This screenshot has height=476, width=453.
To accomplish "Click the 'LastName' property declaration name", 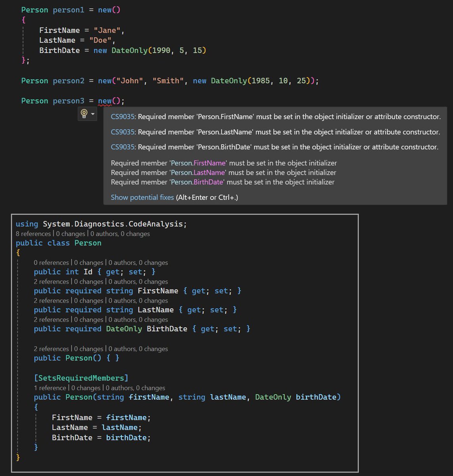I will [156, 310].
